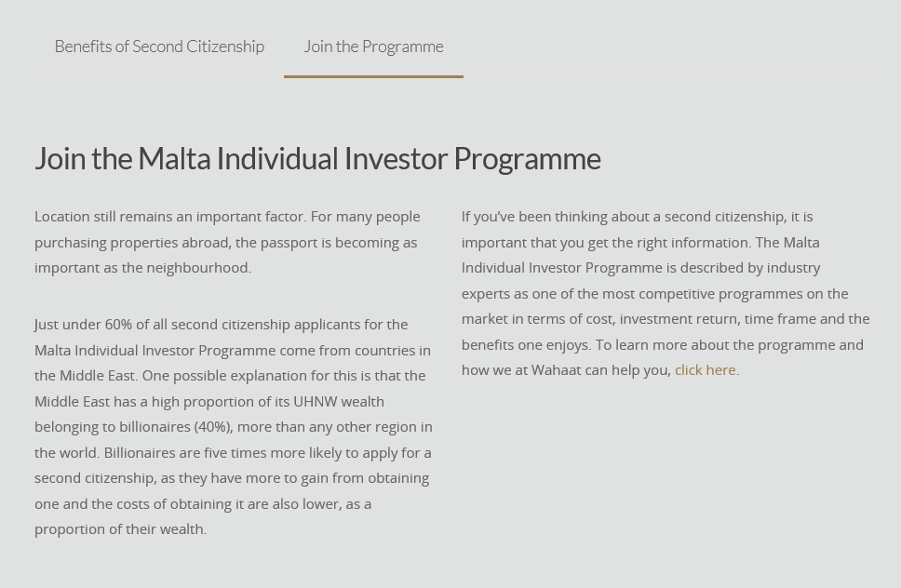Viewport: 901px width, 588px height.
Task: Select the Join the Programme tab
Action: pyautogui.click(x=373, y=47)
